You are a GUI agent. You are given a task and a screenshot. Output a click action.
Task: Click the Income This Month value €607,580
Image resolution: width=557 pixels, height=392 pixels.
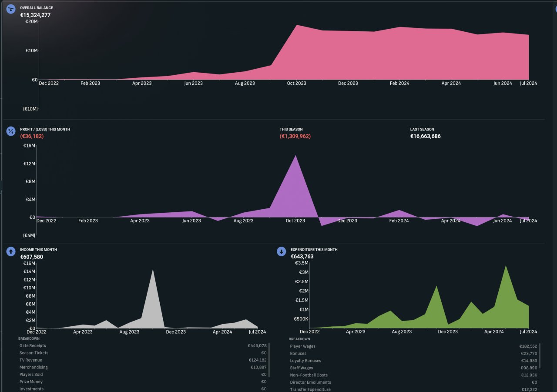(x=31, y=257)
